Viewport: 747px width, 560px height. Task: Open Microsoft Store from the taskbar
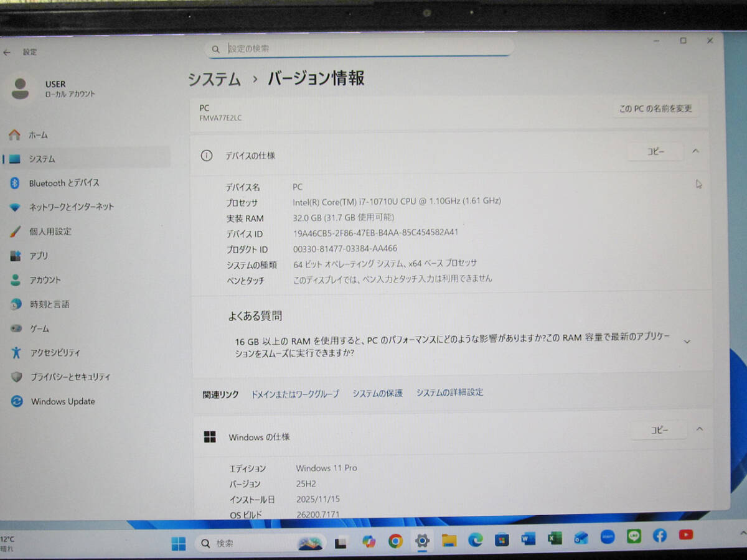(502, 539)
